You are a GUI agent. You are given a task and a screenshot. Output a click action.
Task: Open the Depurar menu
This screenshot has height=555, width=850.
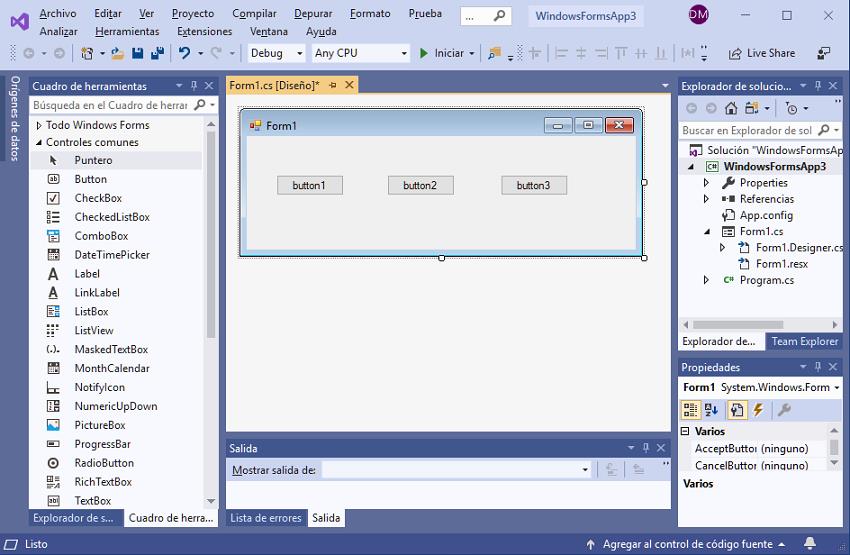click(x=313, y=14)
